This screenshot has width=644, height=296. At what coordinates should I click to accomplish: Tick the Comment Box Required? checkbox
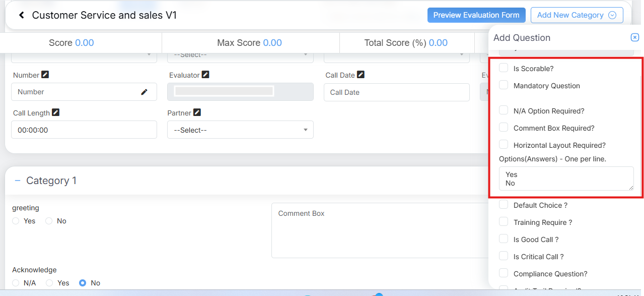pos(504,128)
